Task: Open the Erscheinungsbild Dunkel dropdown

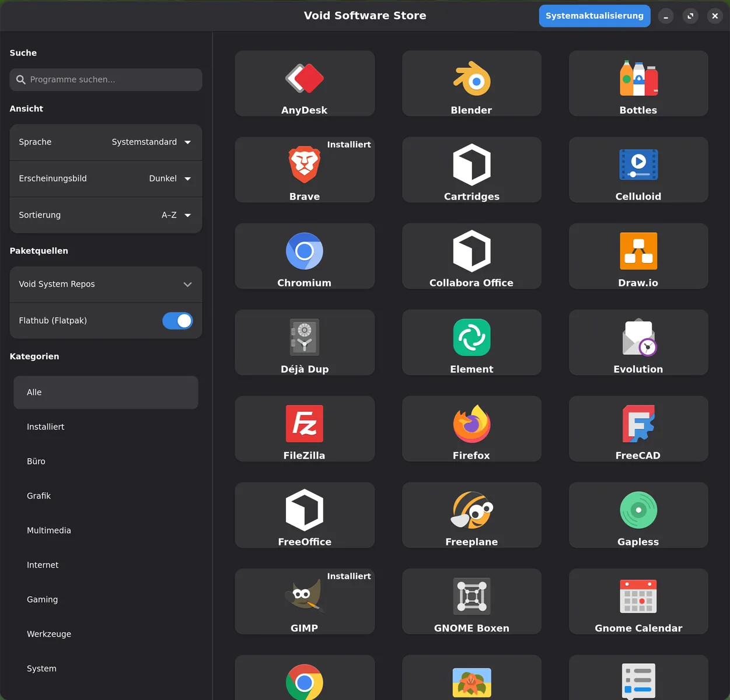Action: click(x=169, y=178)
